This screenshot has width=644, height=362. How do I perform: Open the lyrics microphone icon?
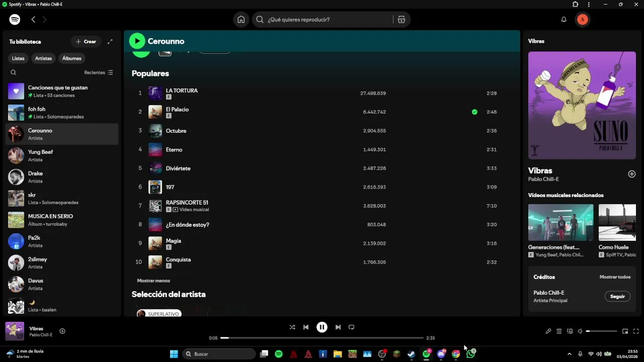point(548,331)
